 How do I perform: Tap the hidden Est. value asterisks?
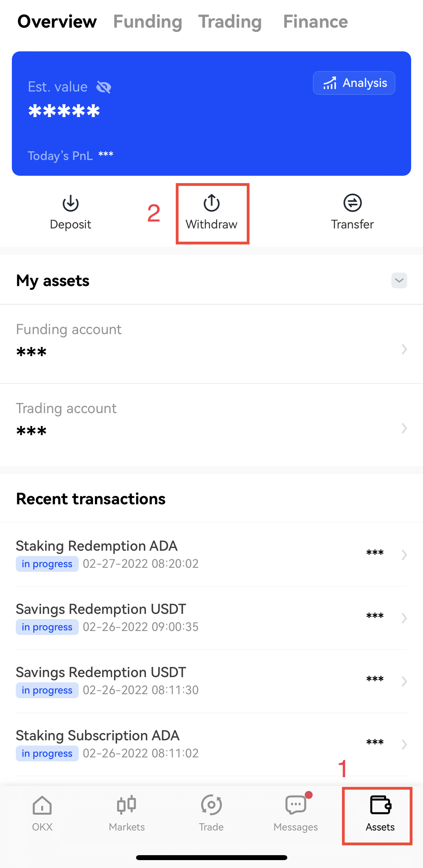tap(64, 111)
